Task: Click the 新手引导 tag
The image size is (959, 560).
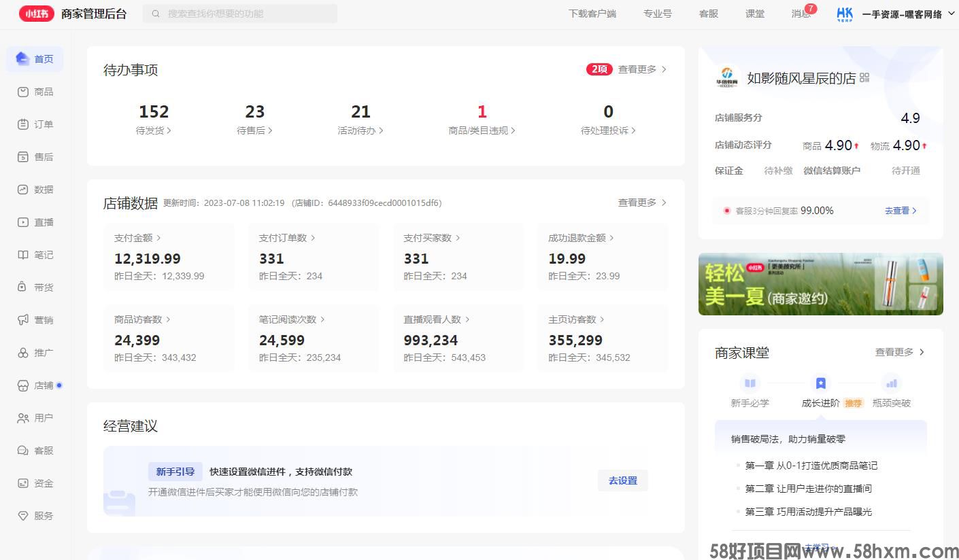Action: click(175, 472)
